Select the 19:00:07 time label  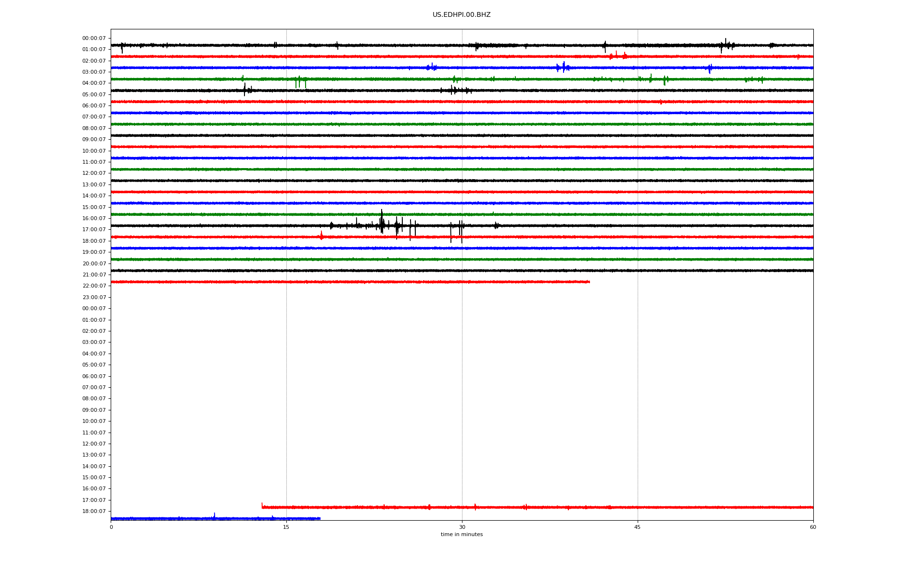click(94, 252)
